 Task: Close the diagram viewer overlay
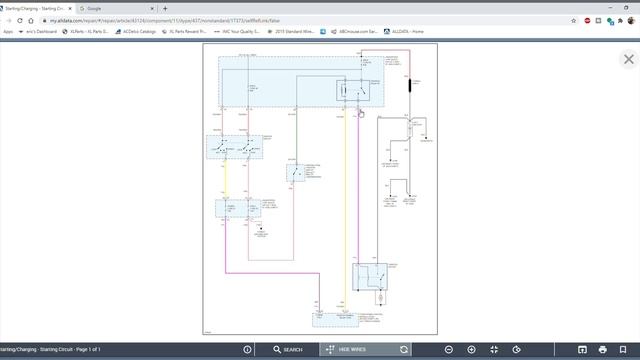pyautogui.click(x=629, y=59)
